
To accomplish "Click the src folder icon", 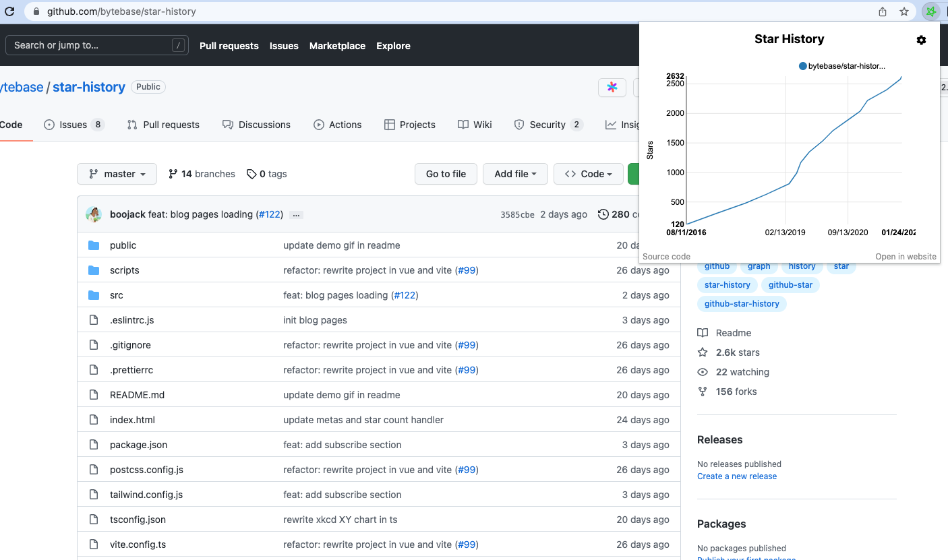I will click(x=94, y=295).
